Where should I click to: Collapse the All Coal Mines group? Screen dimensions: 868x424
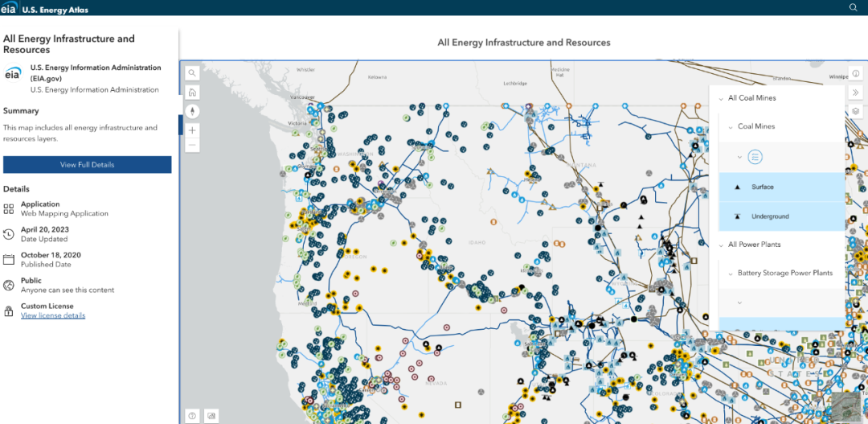721,98
